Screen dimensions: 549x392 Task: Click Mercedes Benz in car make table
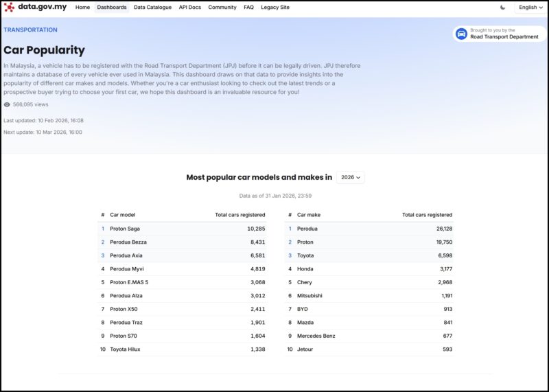[x=316, y=336]
